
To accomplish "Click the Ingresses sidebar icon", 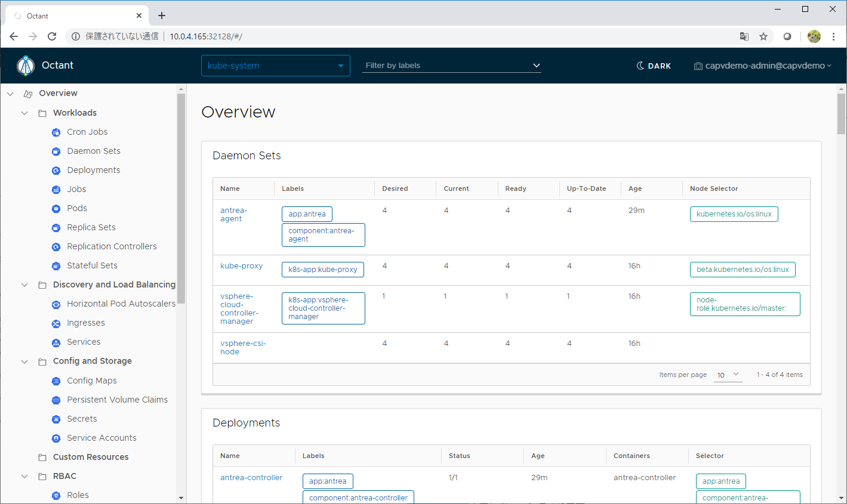I will [x=56, y=323].
